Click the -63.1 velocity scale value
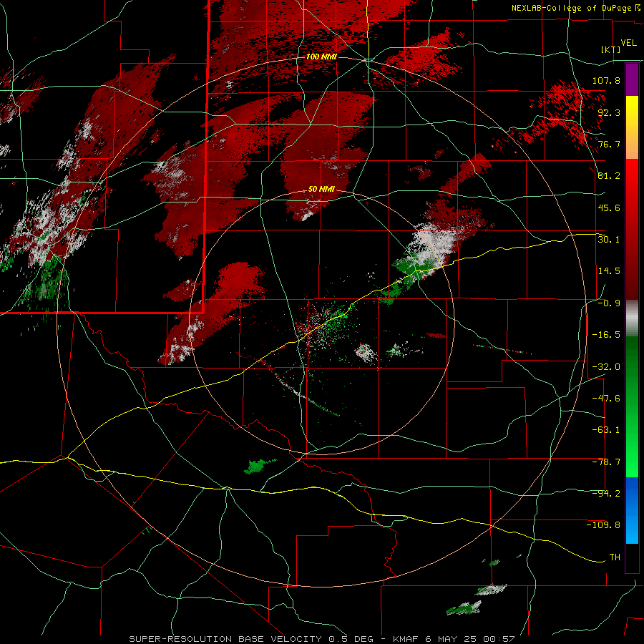 606,430
